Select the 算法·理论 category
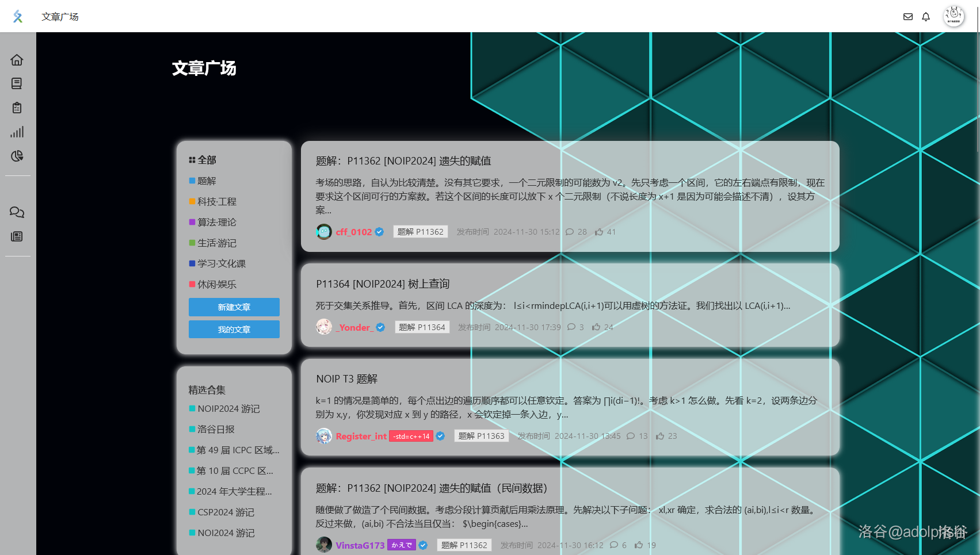This screenshot has width=980, height=555. [x=213, y=222]
